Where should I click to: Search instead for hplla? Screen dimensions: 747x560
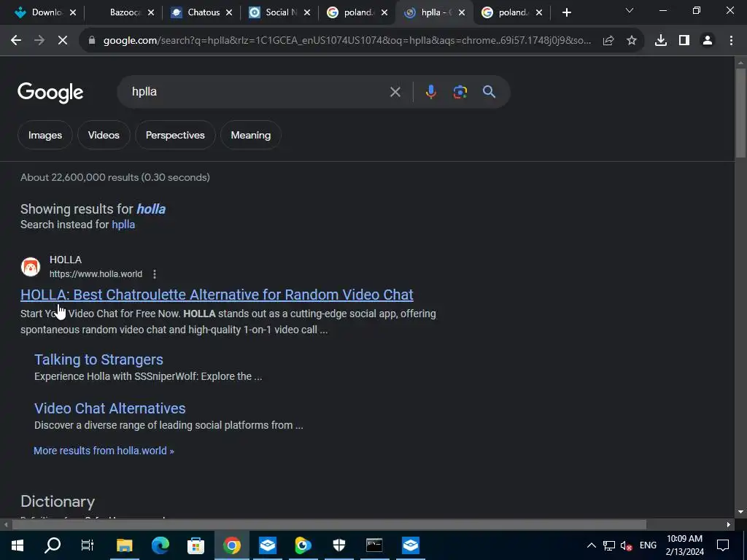point(123,225)
